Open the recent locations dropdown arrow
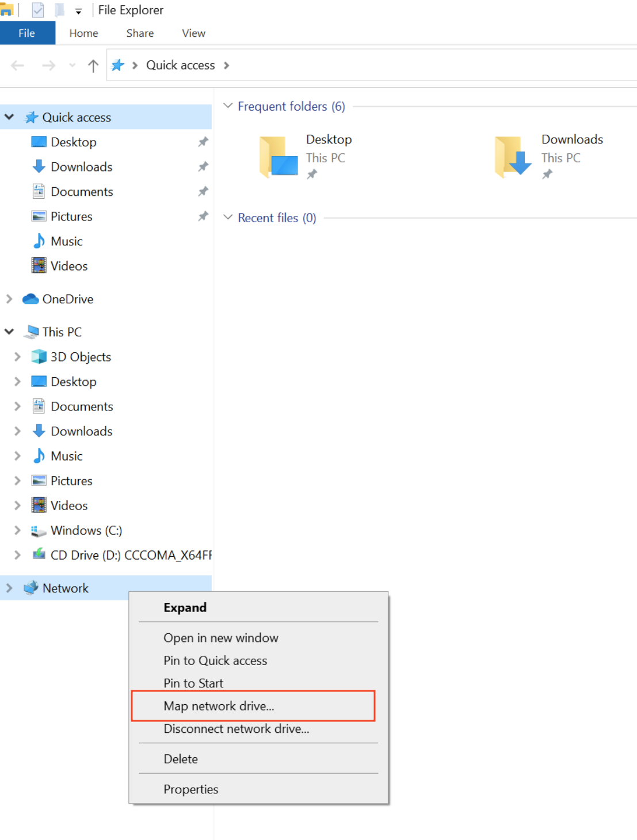637x840 pixels. point(72,66)
